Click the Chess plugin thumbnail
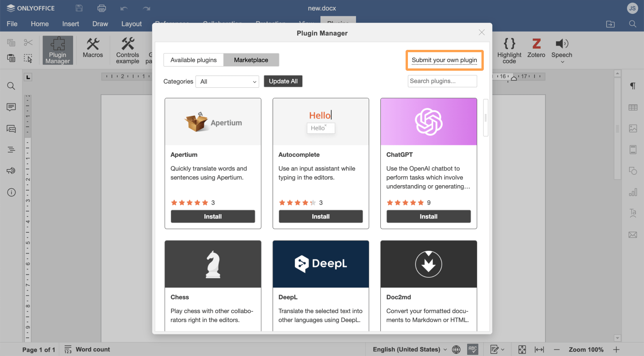The width and height of the screenshot is (644, 356). tap(213, 264)
